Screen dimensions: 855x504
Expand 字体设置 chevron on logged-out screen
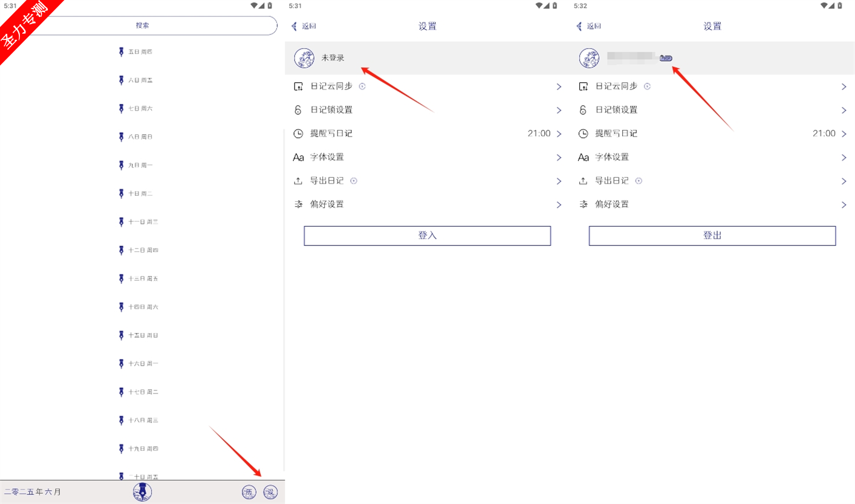coord(559,157)
